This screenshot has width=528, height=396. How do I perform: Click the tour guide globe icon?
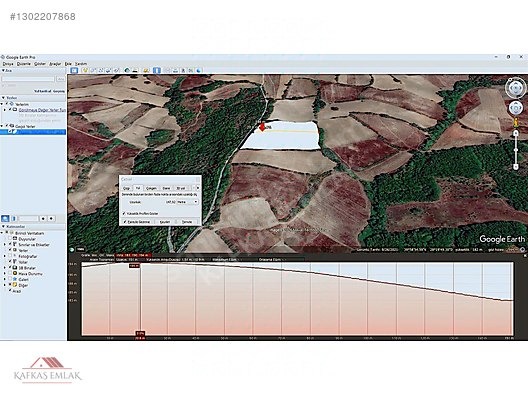[72, 250]
